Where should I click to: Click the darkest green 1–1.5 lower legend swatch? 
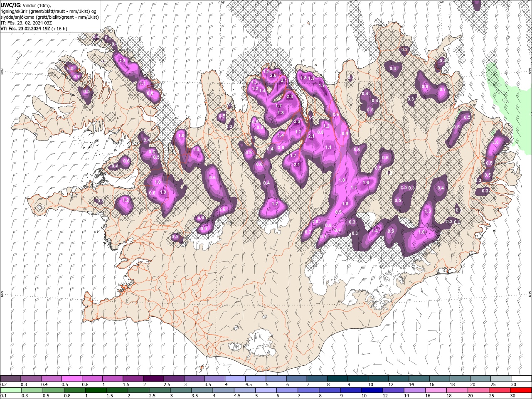[96, 390]
